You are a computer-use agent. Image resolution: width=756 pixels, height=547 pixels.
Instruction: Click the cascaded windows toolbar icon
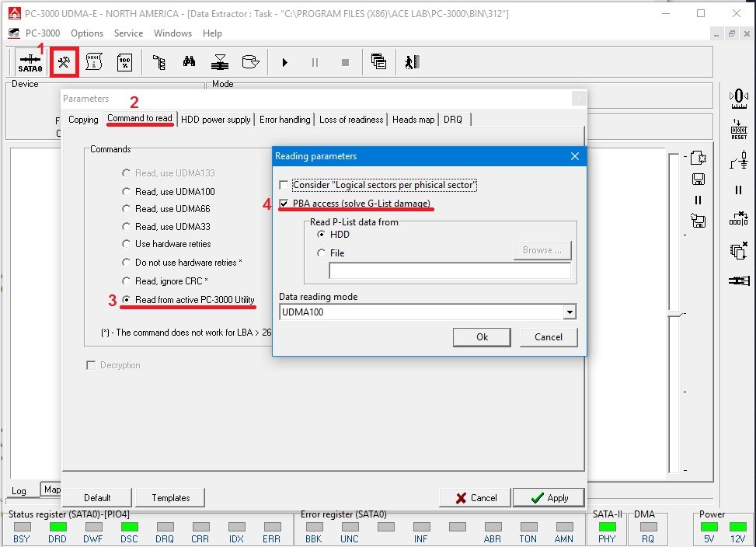378,62
